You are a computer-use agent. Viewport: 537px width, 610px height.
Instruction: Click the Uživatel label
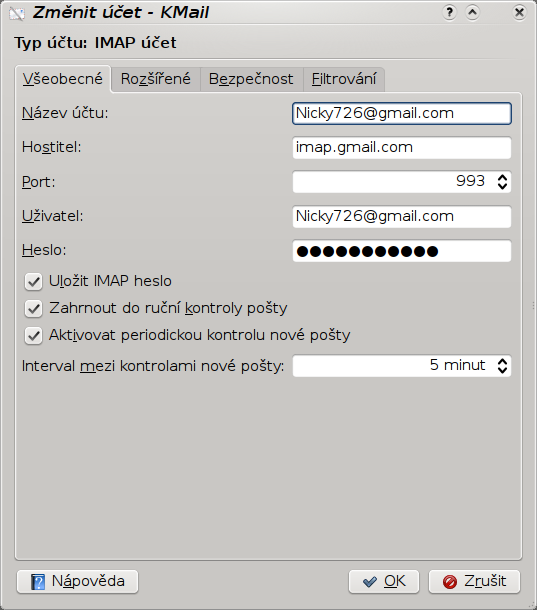[x=53, y=216]
